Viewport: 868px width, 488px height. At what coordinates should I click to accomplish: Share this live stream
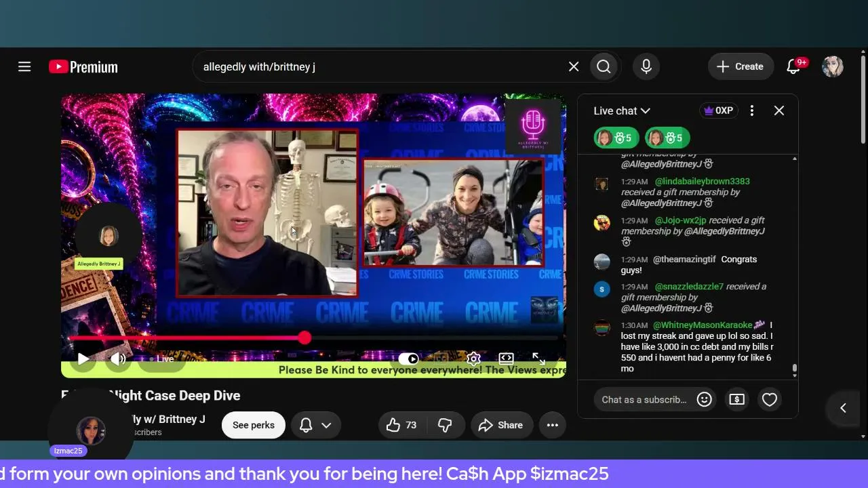[x=502, y=425]
